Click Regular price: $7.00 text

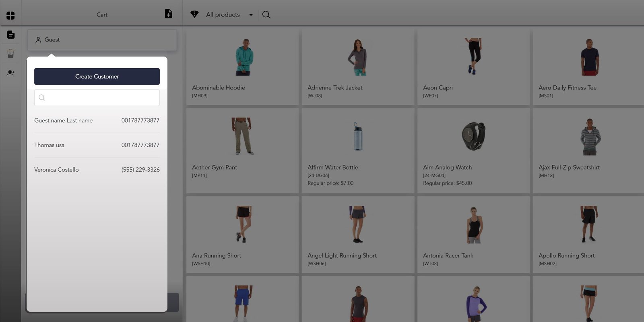pyautogui.click(x=330, y=183)
